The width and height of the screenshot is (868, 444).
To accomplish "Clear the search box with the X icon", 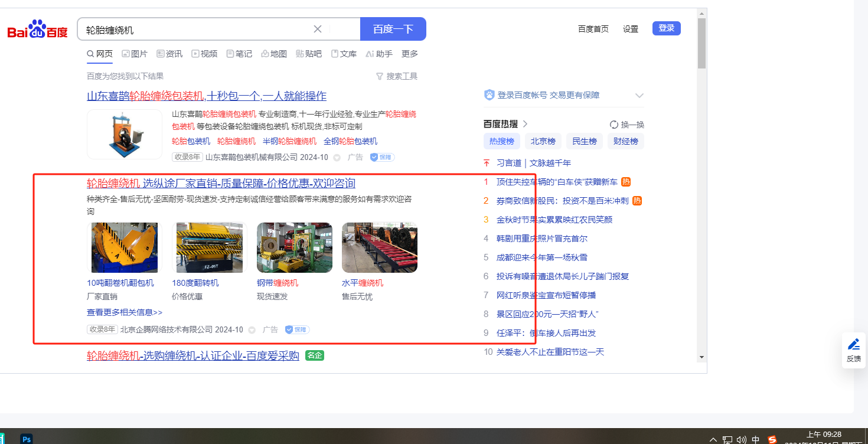I will coord(317,29).
